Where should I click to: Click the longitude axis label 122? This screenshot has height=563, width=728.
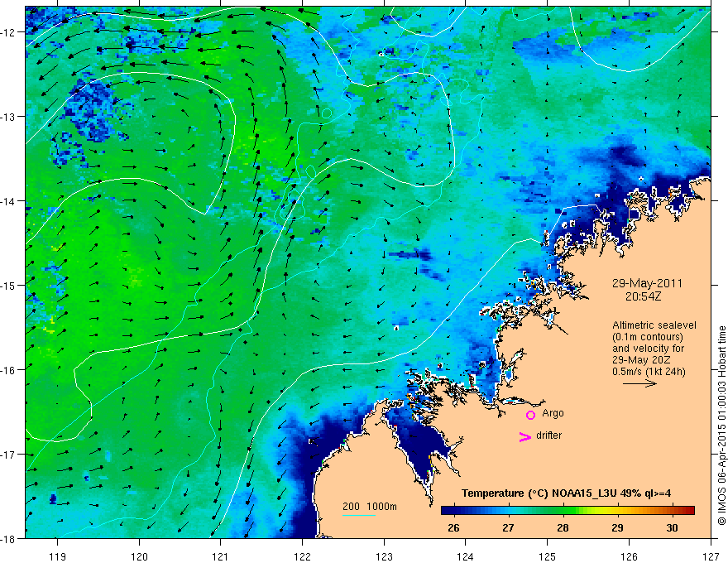coord(302,556)
